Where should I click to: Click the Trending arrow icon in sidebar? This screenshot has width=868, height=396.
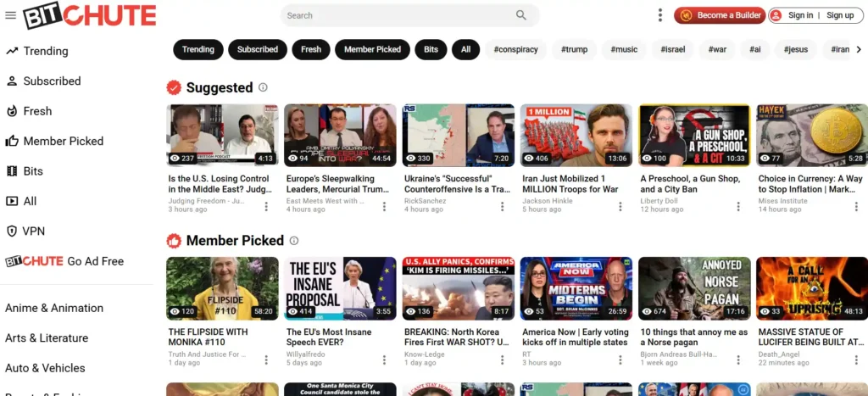coord(12,51)
